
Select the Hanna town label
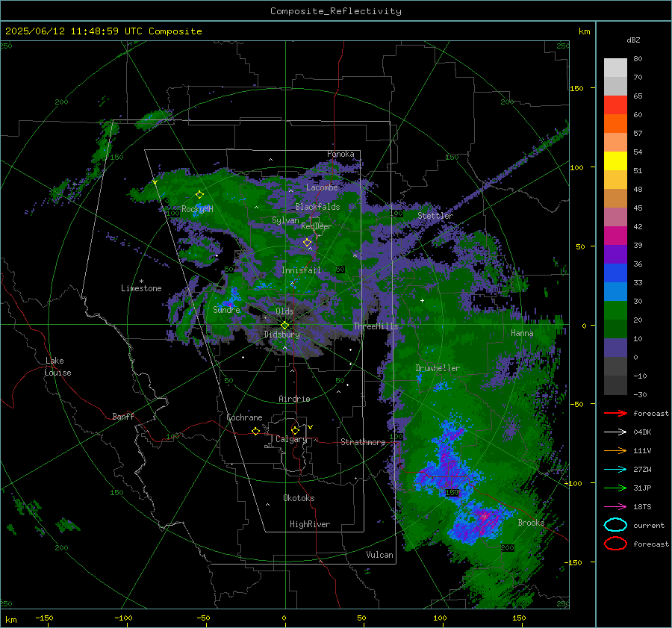522,333
